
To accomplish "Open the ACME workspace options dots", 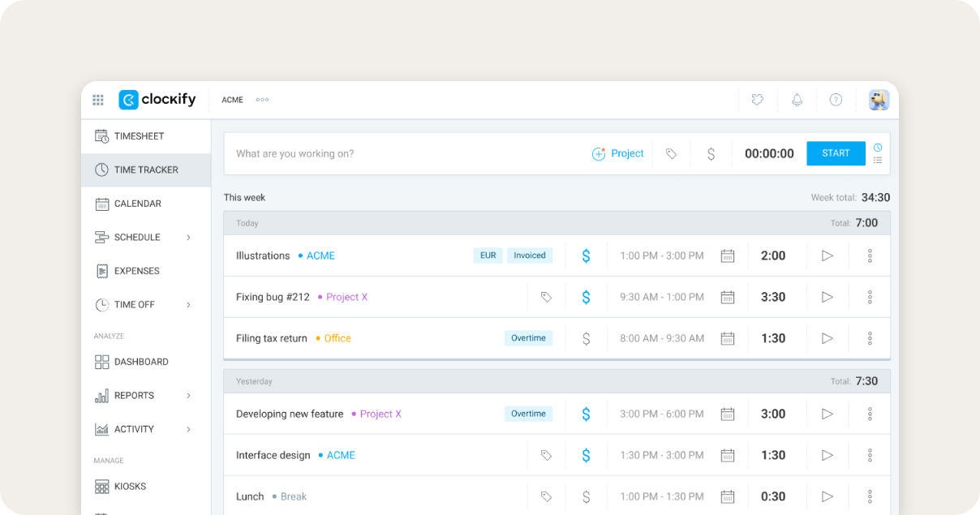I will pyautogui.click(x=262, y=100).
